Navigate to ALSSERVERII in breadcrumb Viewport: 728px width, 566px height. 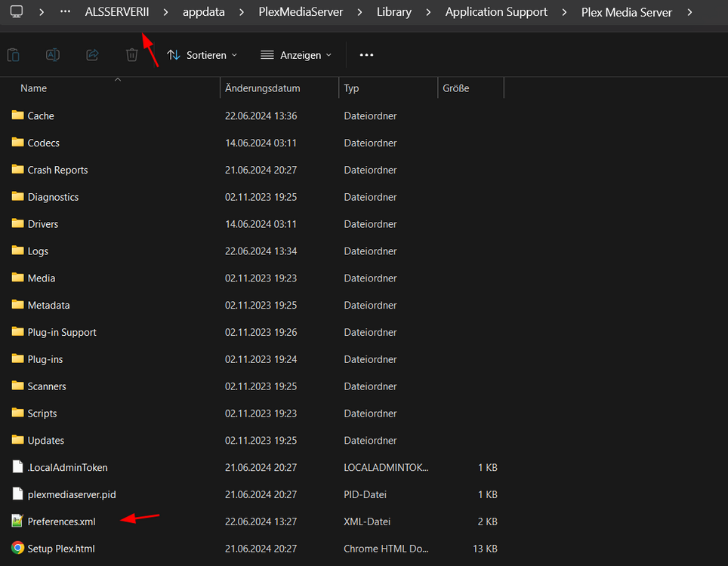tap(117, 12)
